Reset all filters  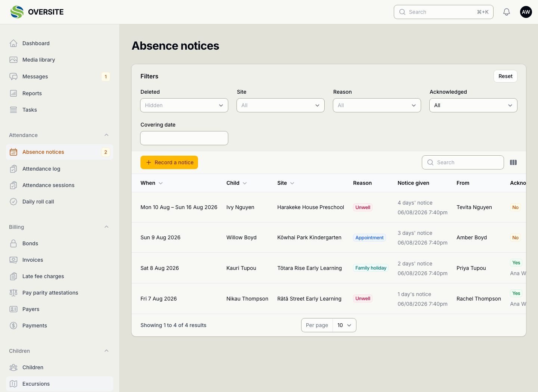(505, 76)
